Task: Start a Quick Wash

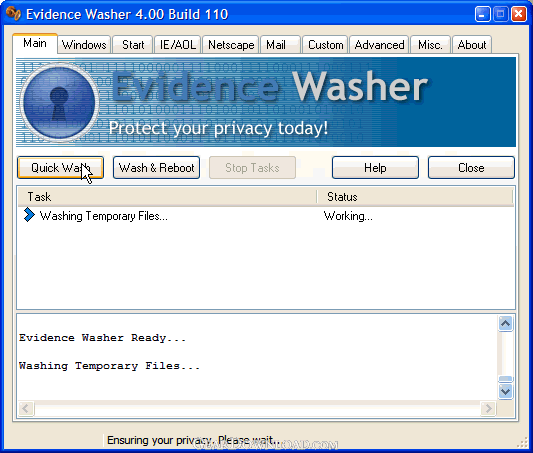Action: point(61,168)
